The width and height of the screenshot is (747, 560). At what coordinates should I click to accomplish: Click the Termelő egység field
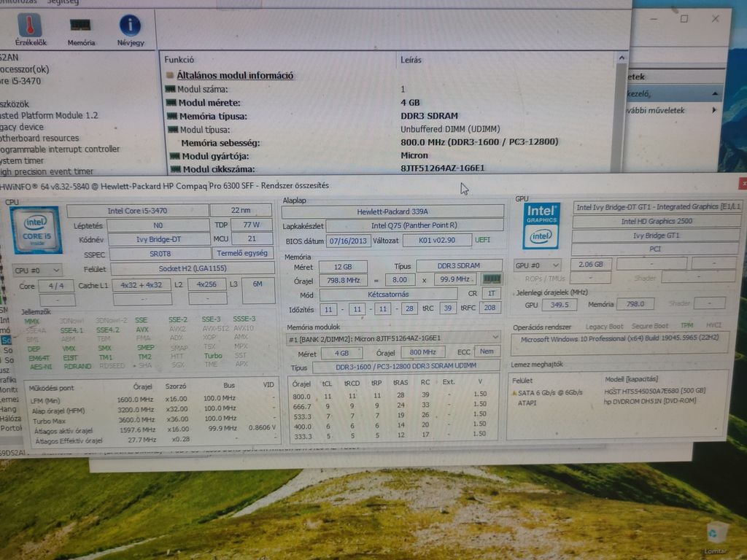point(242,253)
